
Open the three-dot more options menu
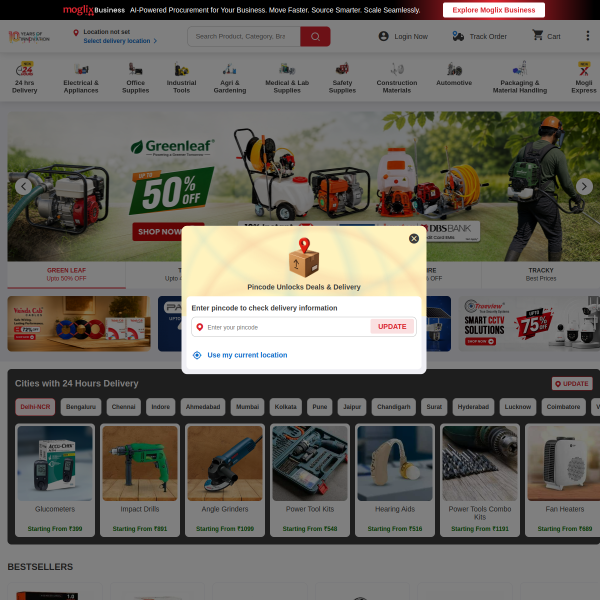(x=588, y=36)
